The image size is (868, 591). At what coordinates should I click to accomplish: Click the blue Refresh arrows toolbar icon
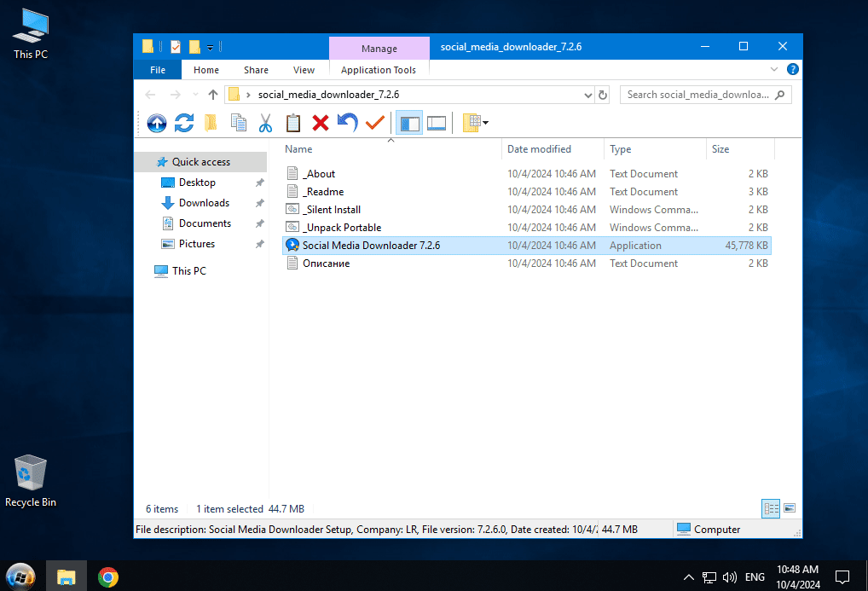click(x=184, y=123)
